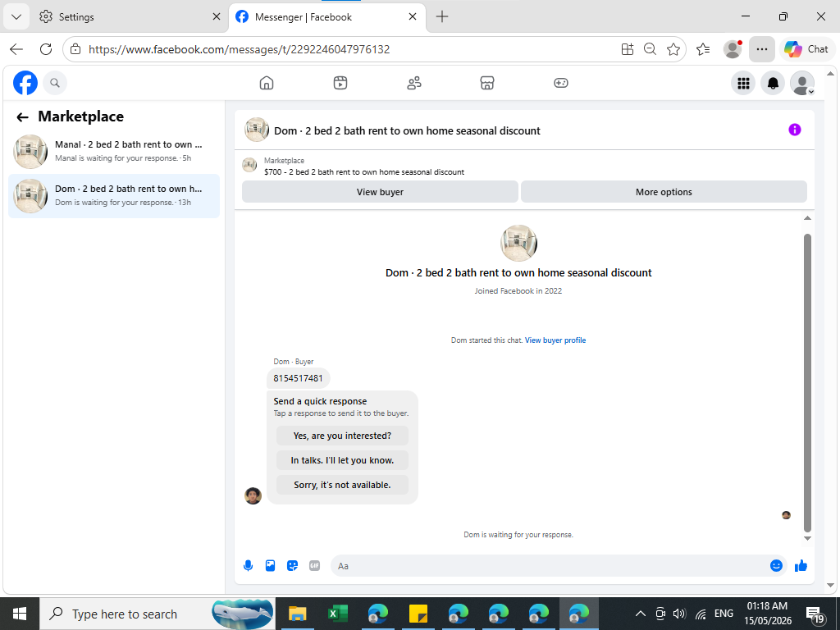
Task: Click the More options button
Action: 664,192
